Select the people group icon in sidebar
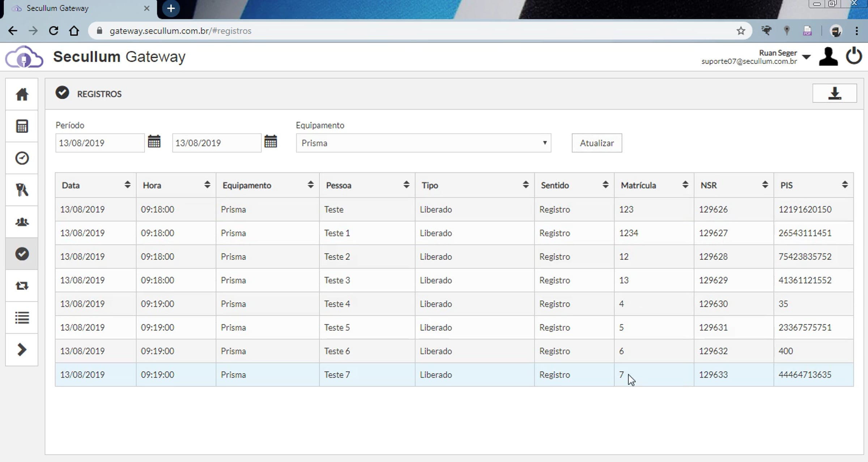Viewport: 868px width, 462px height. click(22, 222)
